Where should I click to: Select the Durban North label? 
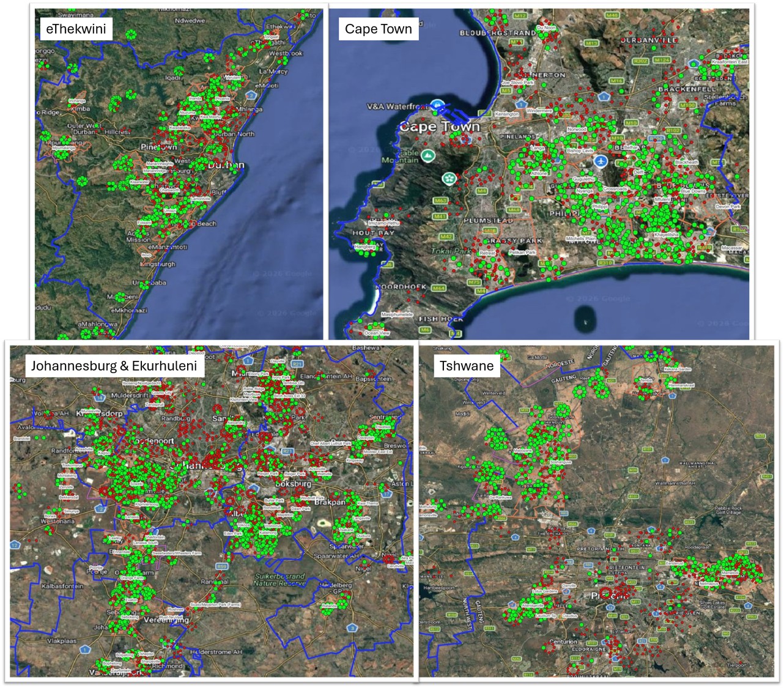pos(234,134)
